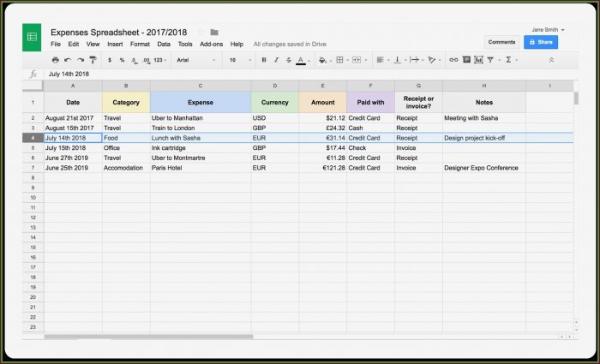
Task: Select the amount cell €121.28
Action: (322, 168)
